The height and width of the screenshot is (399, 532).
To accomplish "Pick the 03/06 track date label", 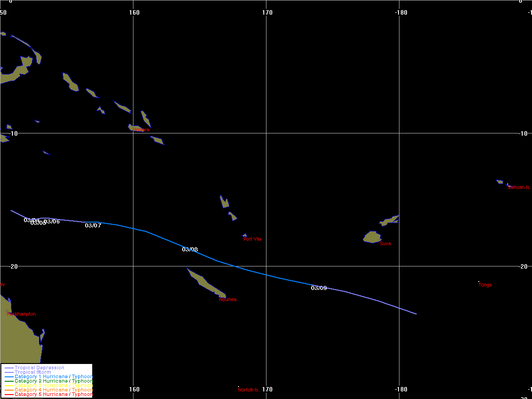I will click(x=52, y=222).
